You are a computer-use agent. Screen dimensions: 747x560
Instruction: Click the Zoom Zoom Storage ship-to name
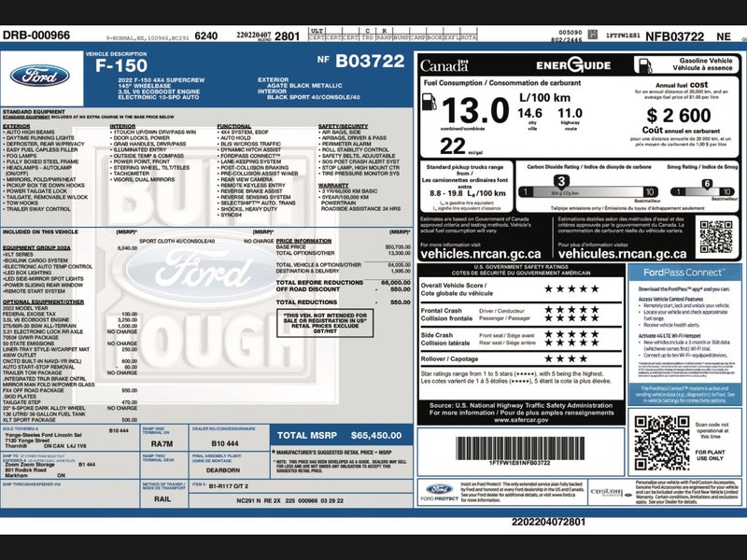pos(30,464)
